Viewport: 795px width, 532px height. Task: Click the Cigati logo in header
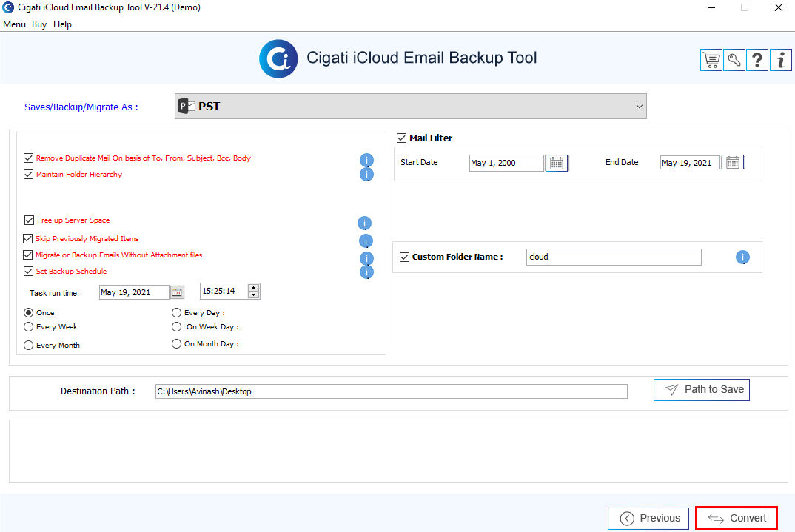278,58
